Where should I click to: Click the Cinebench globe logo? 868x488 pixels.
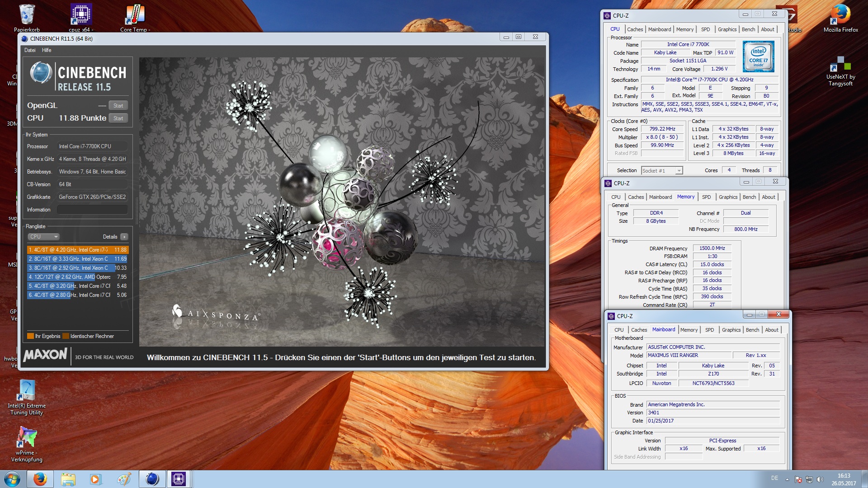[41, 73]
